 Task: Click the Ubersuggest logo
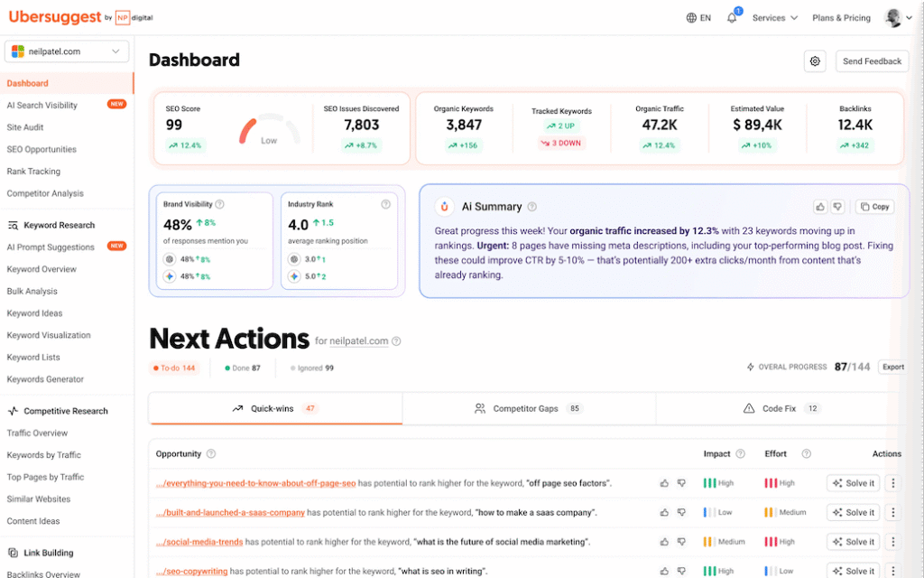55,17
